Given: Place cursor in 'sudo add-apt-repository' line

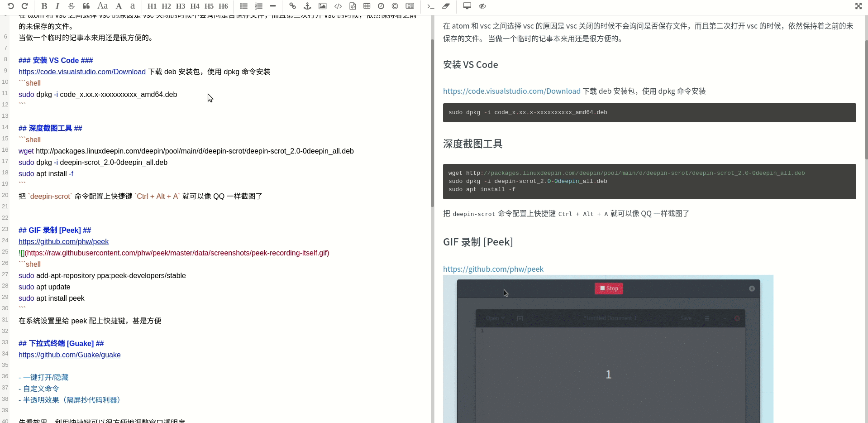Looking at the screenshot, I should point(102,275).
